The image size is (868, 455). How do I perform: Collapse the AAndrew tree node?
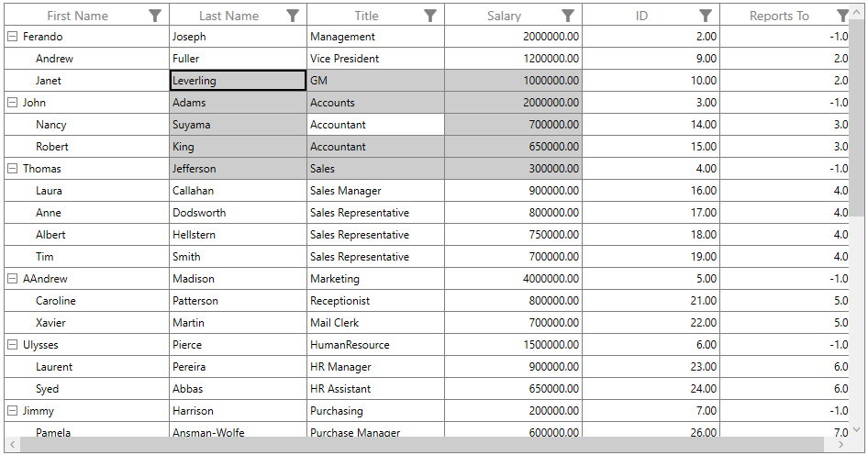click(x=12, y=279)
